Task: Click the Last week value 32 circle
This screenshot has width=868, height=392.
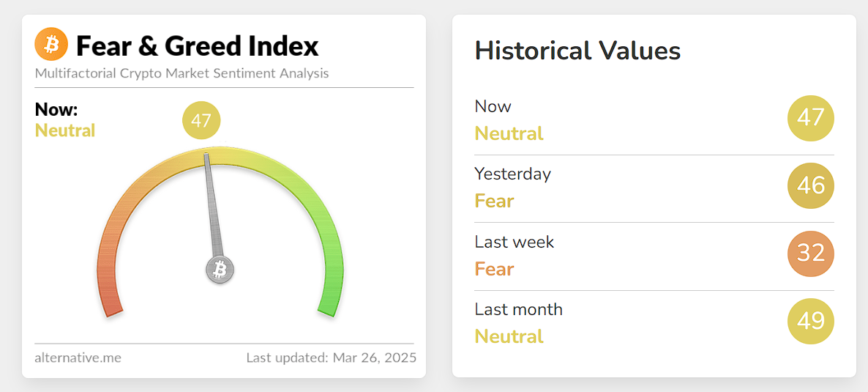Action: point(810,254)
